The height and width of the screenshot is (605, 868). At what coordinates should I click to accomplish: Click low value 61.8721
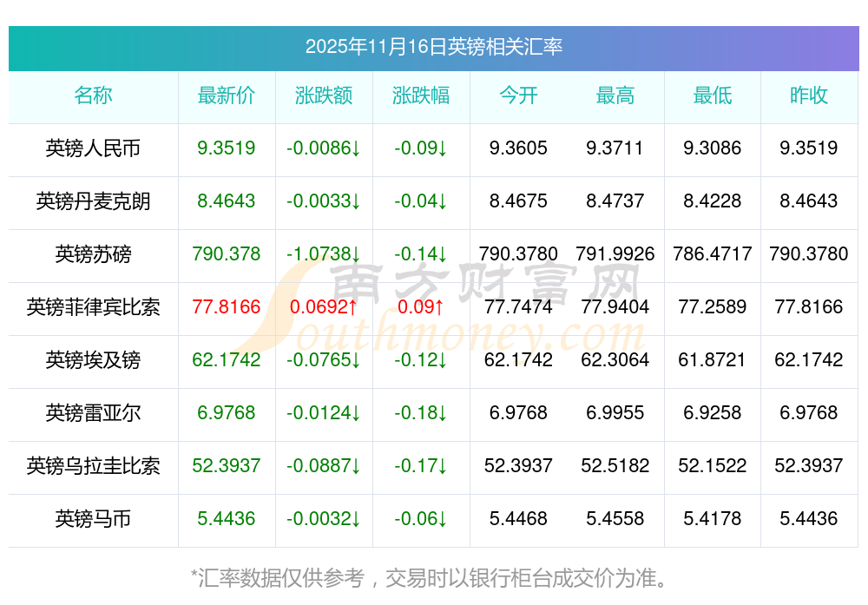point(713,360)
